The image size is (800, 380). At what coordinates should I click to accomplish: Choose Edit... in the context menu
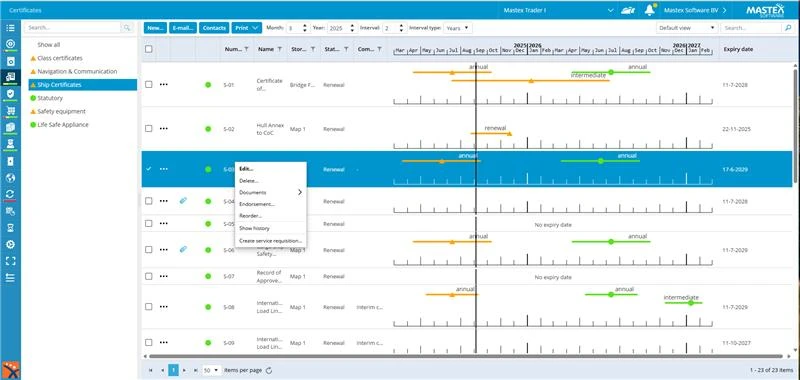(270, 169)
